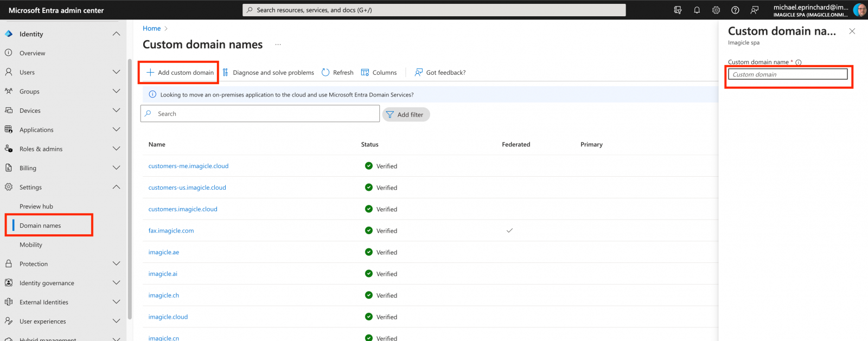
Task: Click the help question mark icon
Action: [x=735, y=10]
